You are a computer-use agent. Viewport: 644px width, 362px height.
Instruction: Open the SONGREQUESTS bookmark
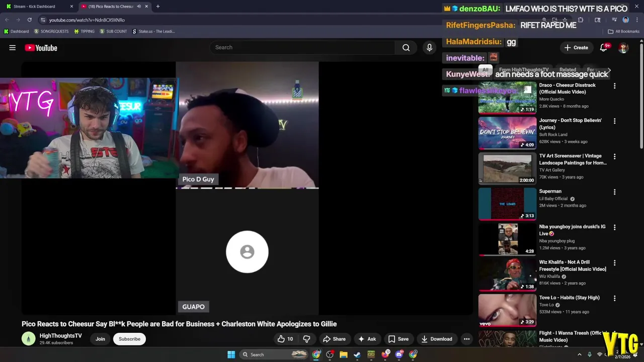point(51,31)
